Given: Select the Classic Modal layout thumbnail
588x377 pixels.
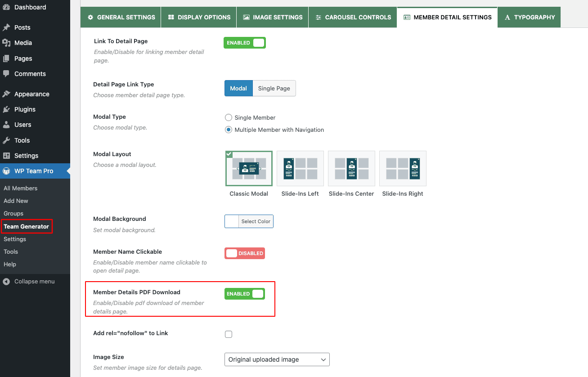Looking at the screenshot, I should pyautogui.click(x=249, y=168).
